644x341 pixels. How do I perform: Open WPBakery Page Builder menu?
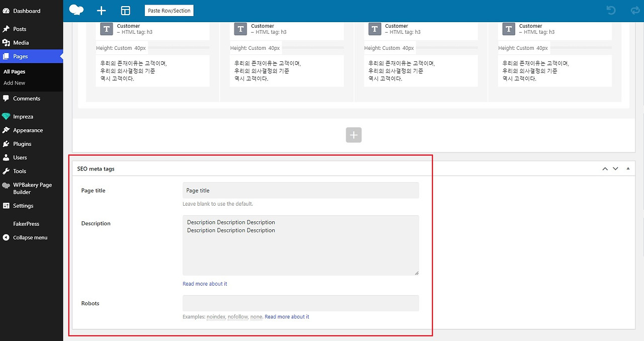click(x=32, y=189)
